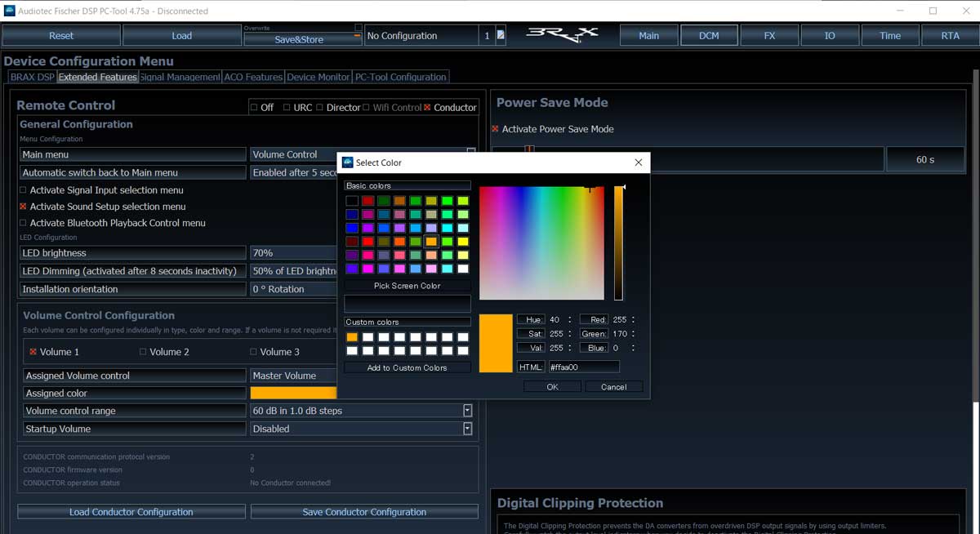Click the BRAX logo in top toolbar
Screen dimensions: 980x534
(562, 35)
